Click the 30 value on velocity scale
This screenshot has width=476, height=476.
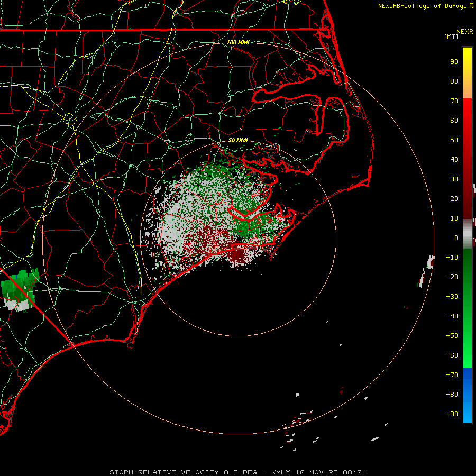[x=454, y=179]
